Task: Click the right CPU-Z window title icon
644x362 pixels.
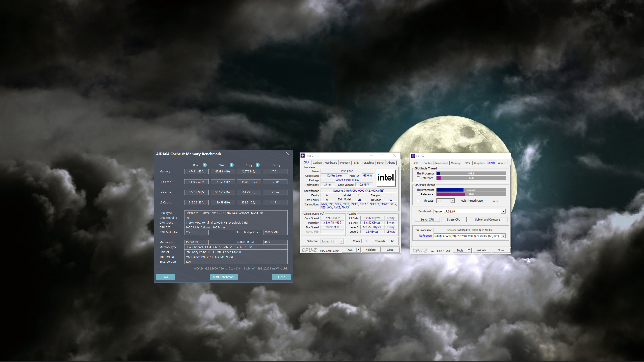Action: [413, 156]
